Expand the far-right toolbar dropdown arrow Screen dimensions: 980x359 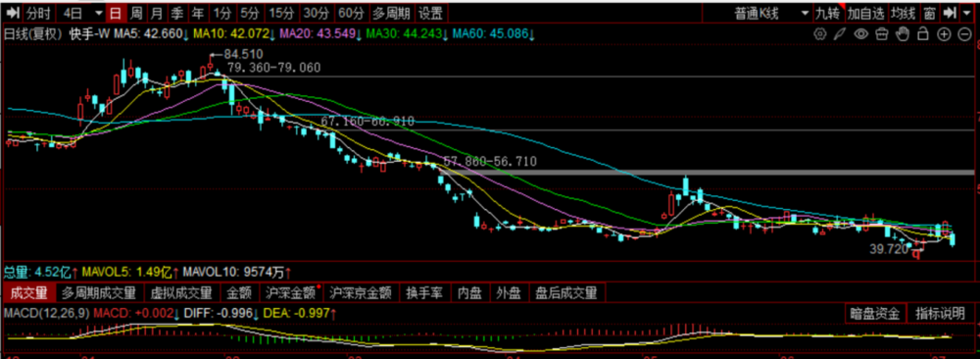tap(966, 13)
